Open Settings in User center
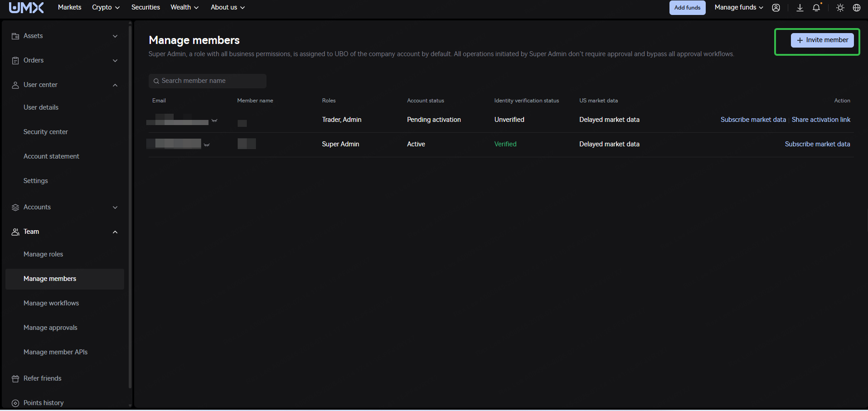Screen dimensions: 868x411 point(36,181)
